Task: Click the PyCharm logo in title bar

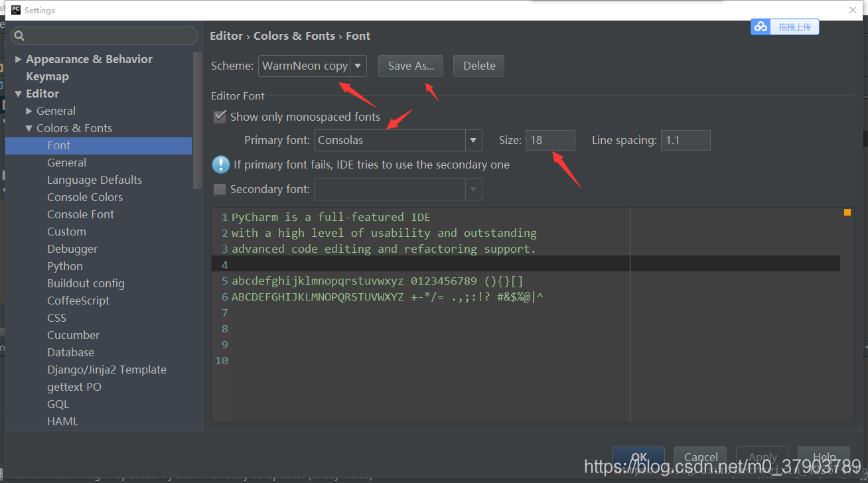Action: [x=15, y=10]
